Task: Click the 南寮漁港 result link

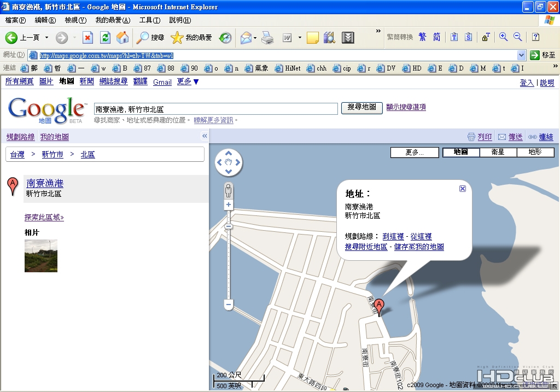Action: pos(45,183)
